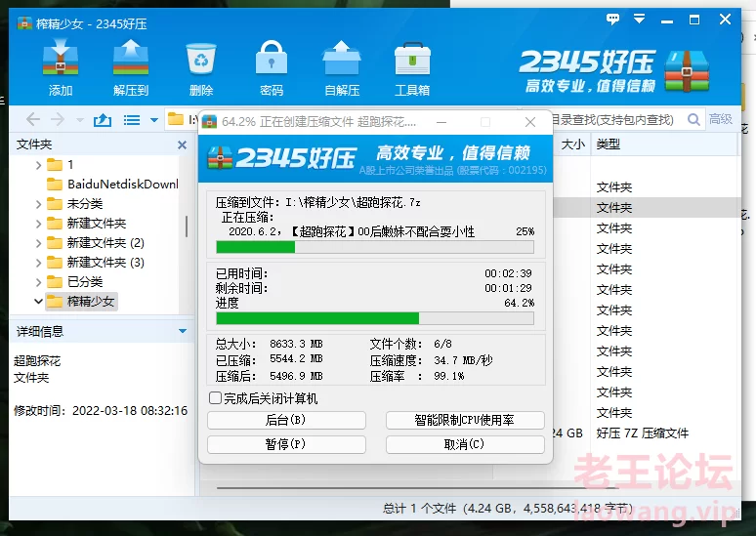
Task: Click the 压缩速度 34.7 MB/秒 value
Action: (463, 360)
